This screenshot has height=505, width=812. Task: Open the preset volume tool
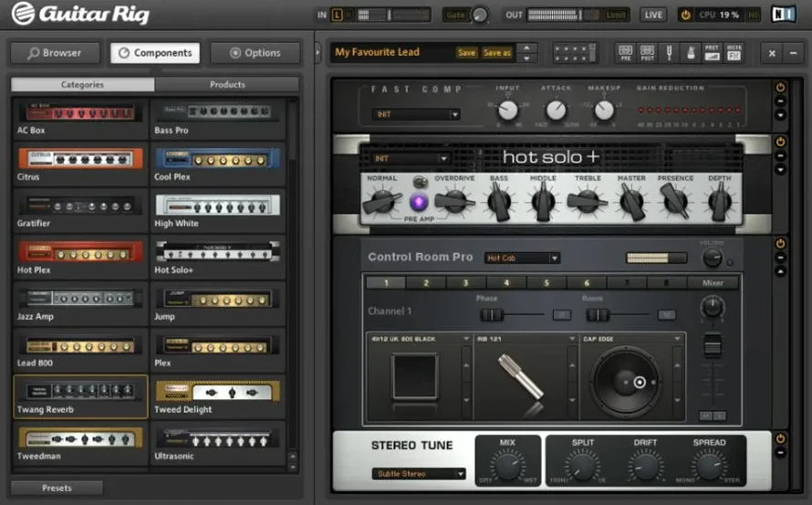click(713, 52)
